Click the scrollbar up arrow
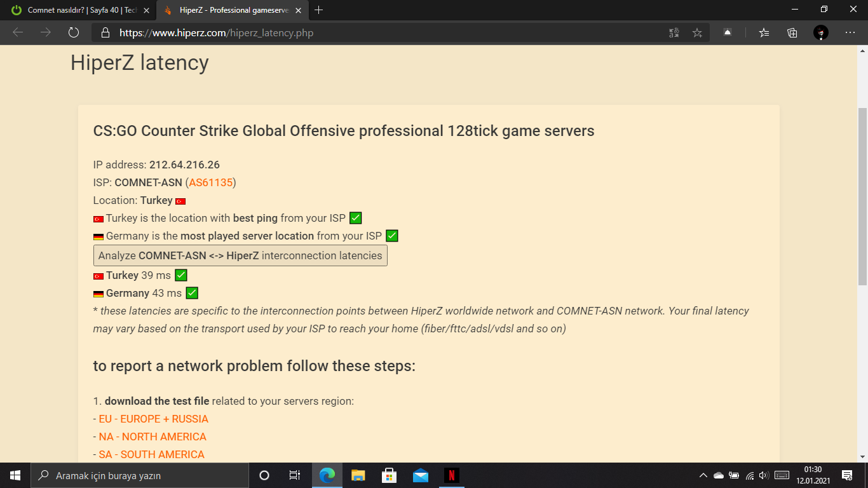Screen dimensions: 868x488 click(862, 51)
